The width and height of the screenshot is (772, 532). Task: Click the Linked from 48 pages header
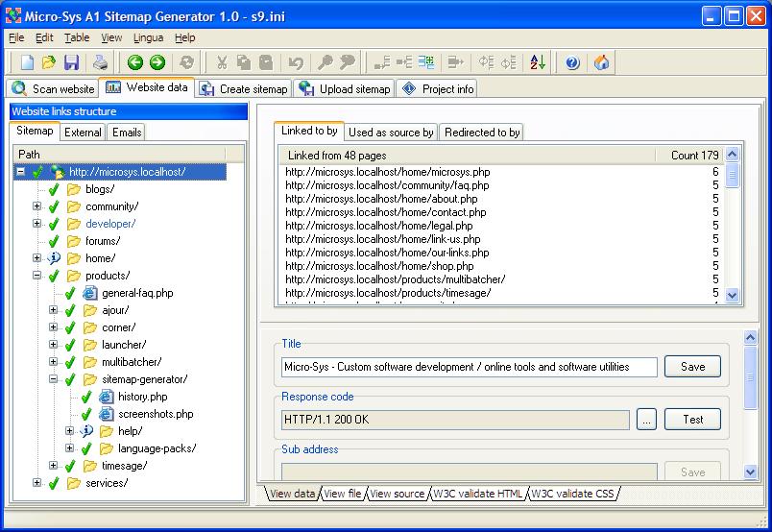pyautogui.click(x=467, y=156)
